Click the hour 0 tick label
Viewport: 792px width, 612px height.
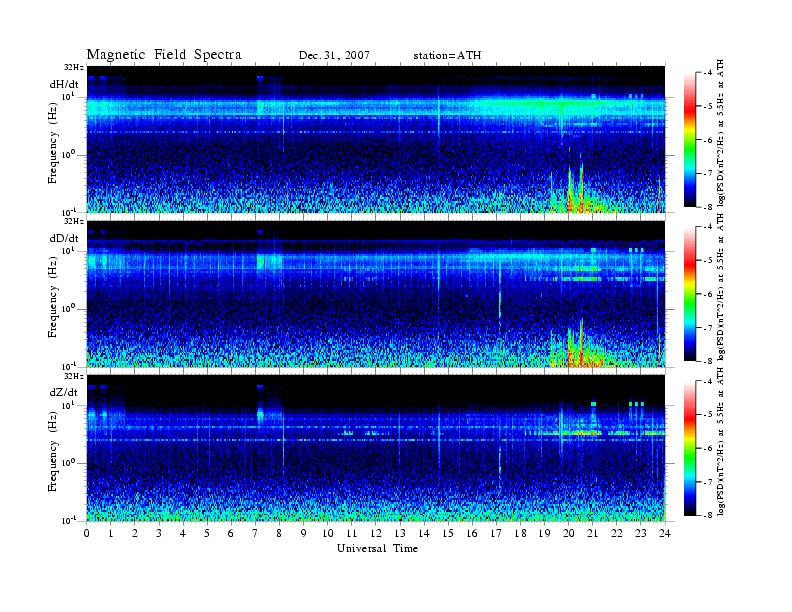coord(87,533)
